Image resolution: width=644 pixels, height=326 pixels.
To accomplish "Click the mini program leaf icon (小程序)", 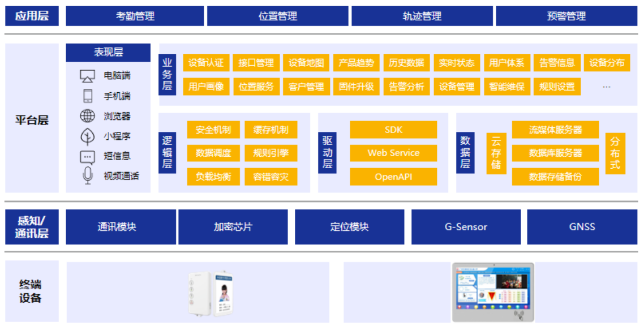I will 87,136.
